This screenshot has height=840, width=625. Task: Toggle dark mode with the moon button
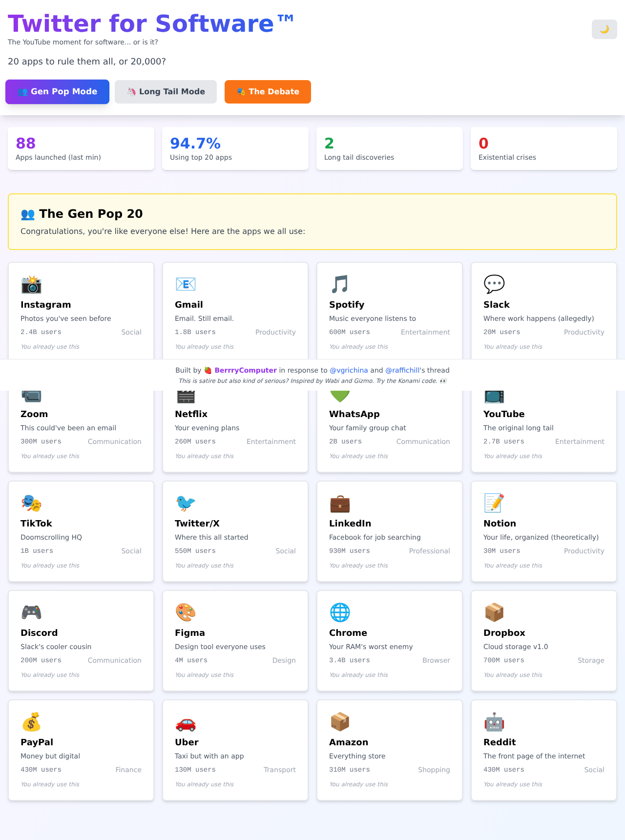tap(604, 29)
